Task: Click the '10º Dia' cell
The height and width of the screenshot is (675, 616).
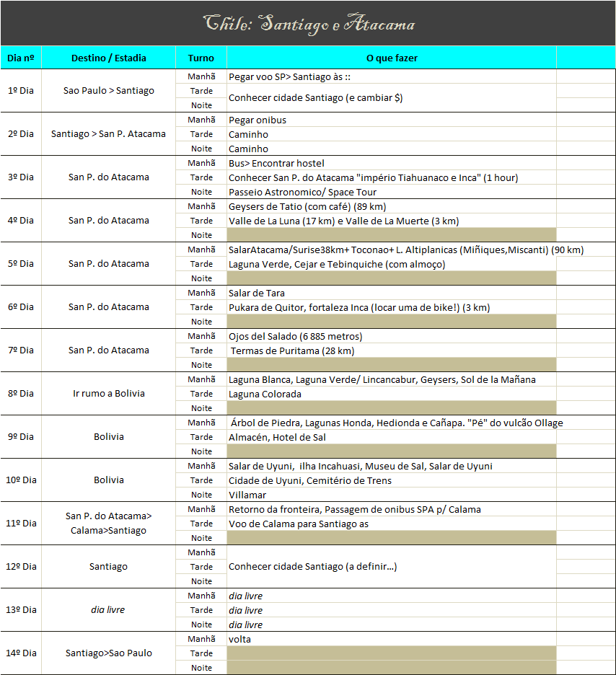Action: 21,480
